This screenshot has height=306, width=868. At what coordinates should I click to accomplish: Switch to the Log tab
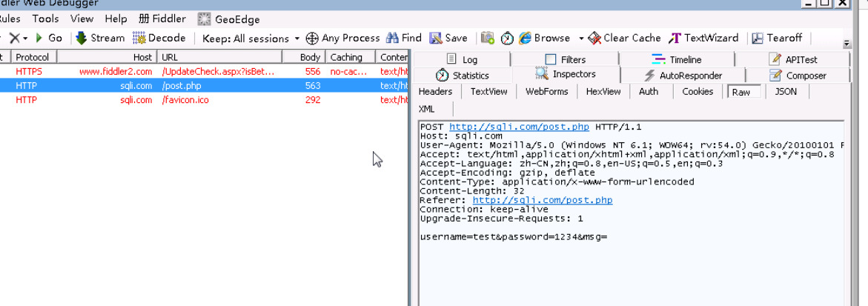point(463,59)
